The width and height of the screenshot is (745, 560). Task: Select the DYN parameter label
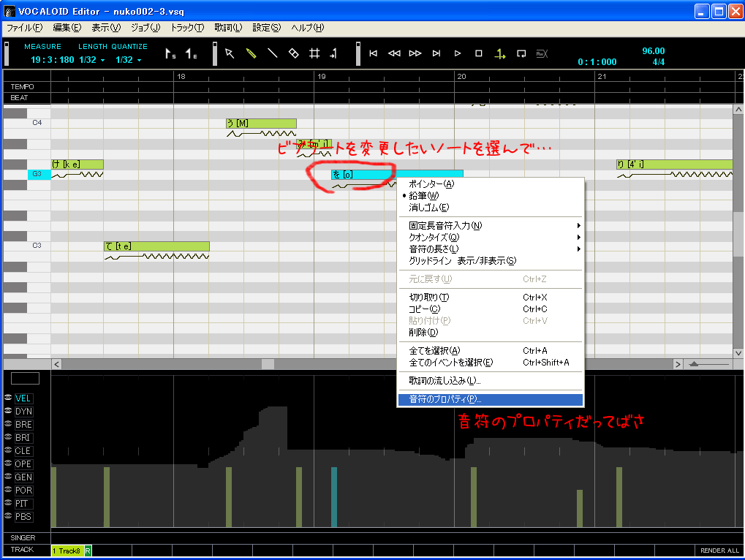point(23,412)
